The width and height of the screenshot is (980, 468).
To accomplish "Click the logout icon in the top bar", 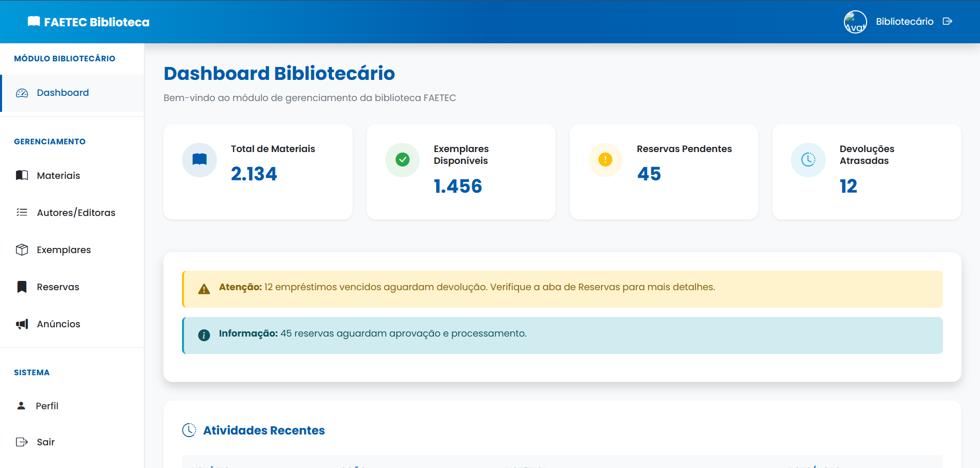I will 949,21.
